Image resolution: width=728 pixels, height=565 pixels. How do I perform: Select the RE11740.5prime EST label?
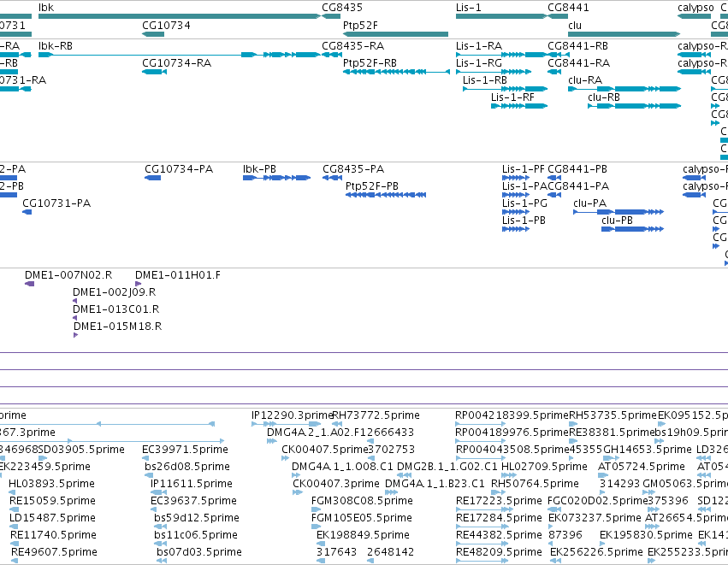53,536
